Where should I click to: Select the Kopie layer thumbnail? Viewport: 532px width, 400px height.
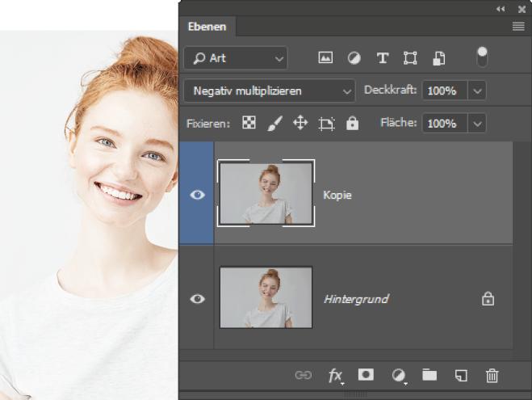266,193
